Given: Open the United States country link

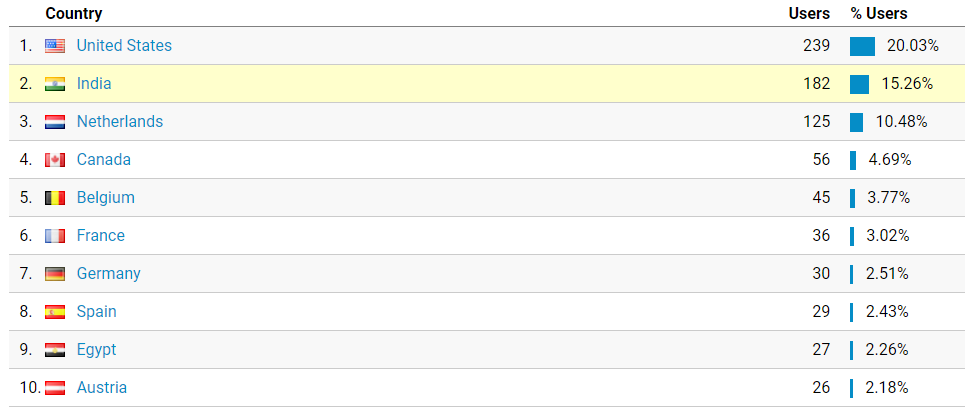Looking at the screenshot, I should (x=124, y=46).
